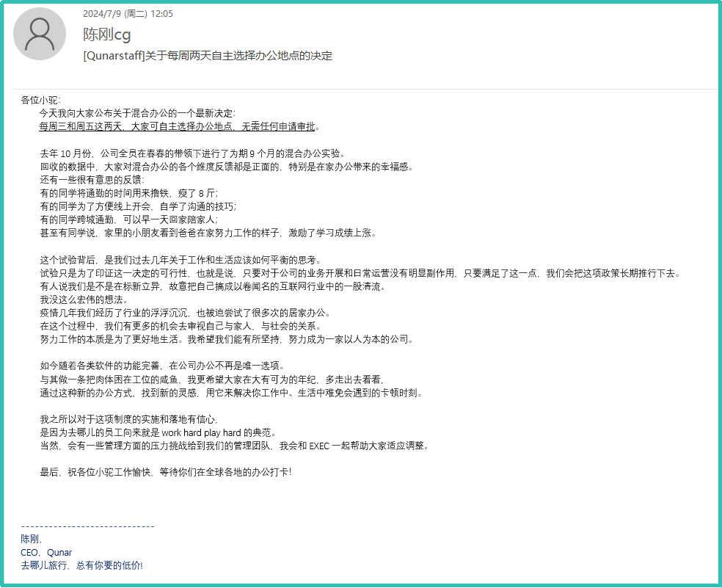Screen dimensions: 722x588
Task: Open sender name 陈刚cg contact card
Action: [x=107, y=35]
